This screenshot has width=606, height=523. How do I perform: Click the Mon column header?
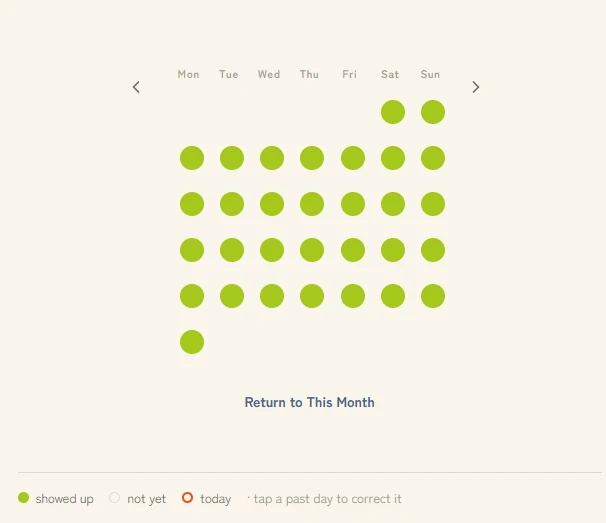[x=189, y=74]
